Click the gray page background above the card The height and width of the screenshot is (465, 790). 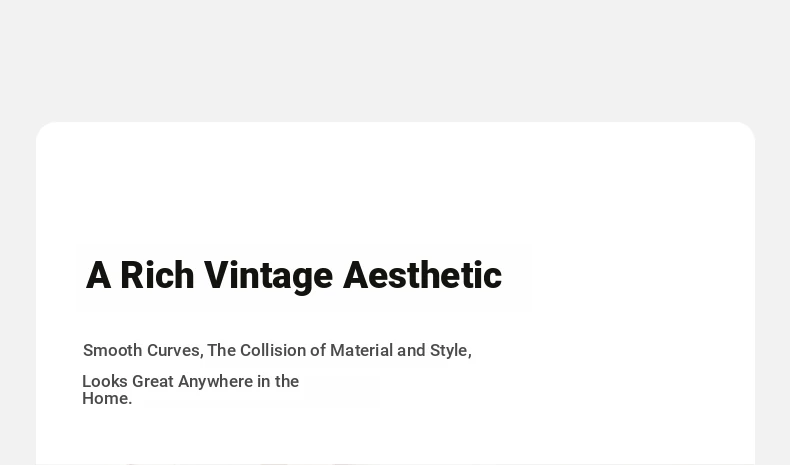pyautogui.click(x=395, y=60)
